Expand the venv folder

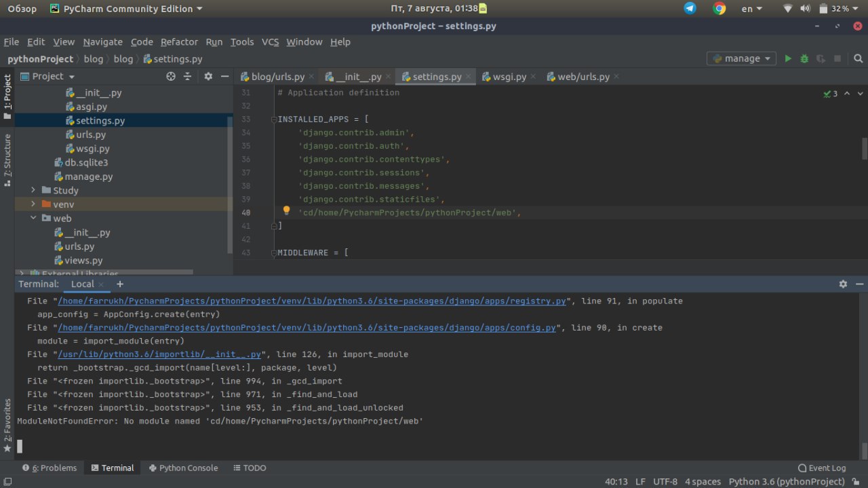33,204
